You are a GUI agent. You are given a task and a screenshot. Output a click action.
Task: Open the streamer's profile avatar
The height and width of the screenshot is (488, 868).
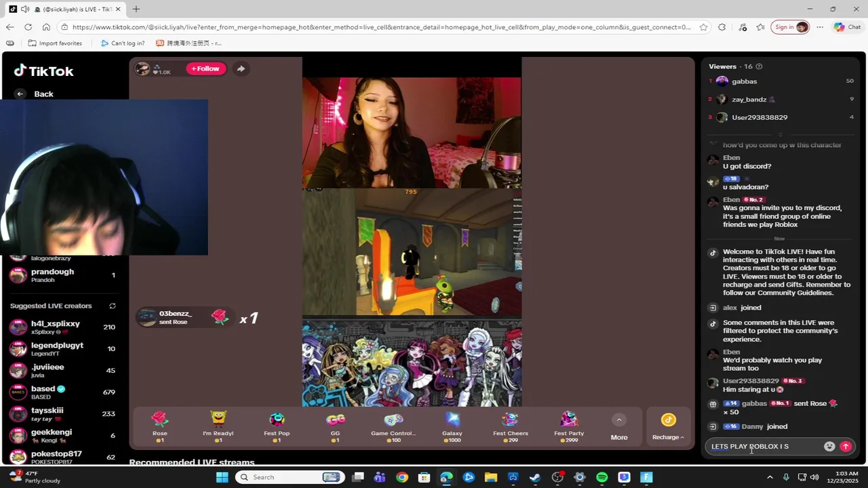point(142,68)
